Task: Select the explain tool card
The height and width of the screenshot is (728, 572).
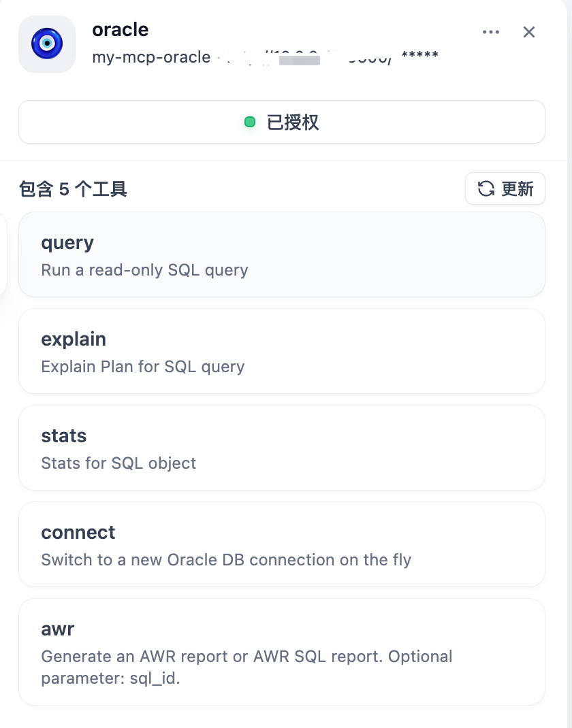Action: point(281,351)
